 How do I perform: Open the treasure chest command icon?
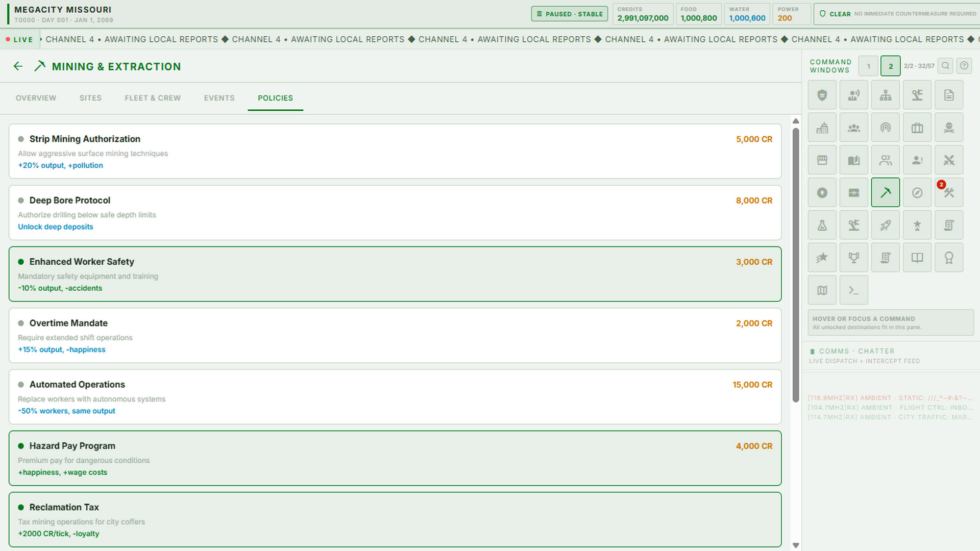(853, 192)
